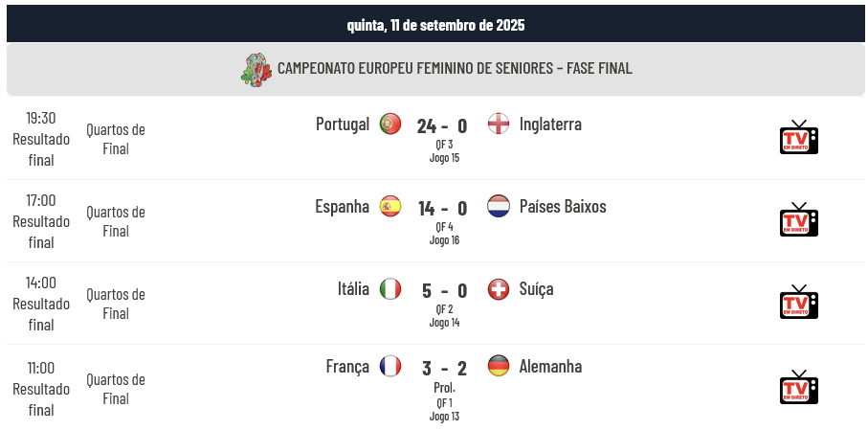Open TV em direto for França vs Alemanha
868x430 pixels.
pyautogui.click(x=798, y=387)
